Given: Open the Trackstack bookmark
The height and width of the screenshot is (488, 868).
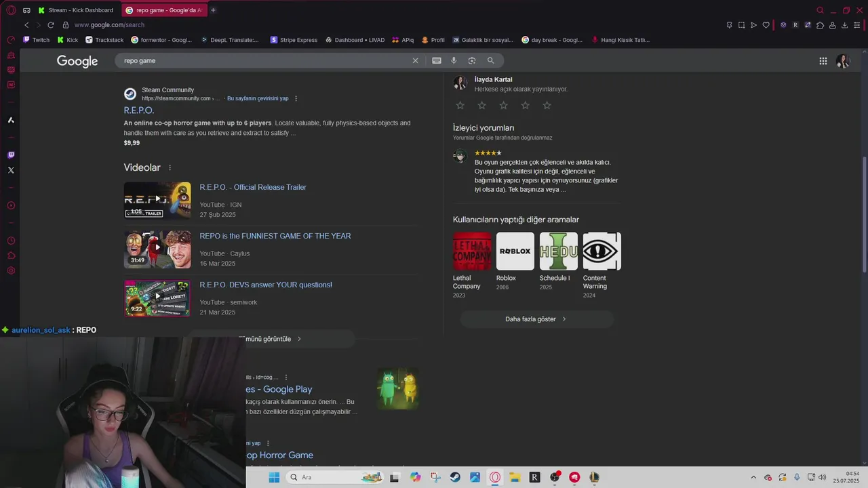Looking at the screenshot, I should 104,40.
